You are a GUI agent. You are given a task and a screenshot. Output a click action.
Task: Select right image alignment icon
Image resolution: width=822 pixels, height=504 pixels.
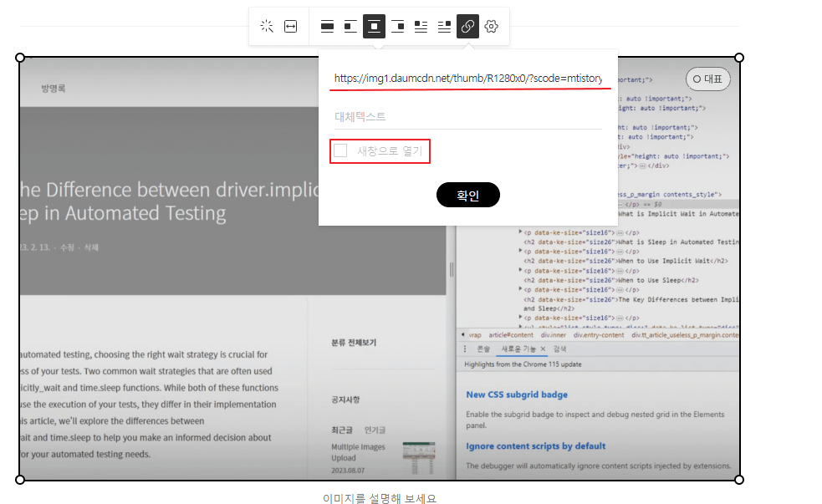pyautogui.click(x=397, y=26)
